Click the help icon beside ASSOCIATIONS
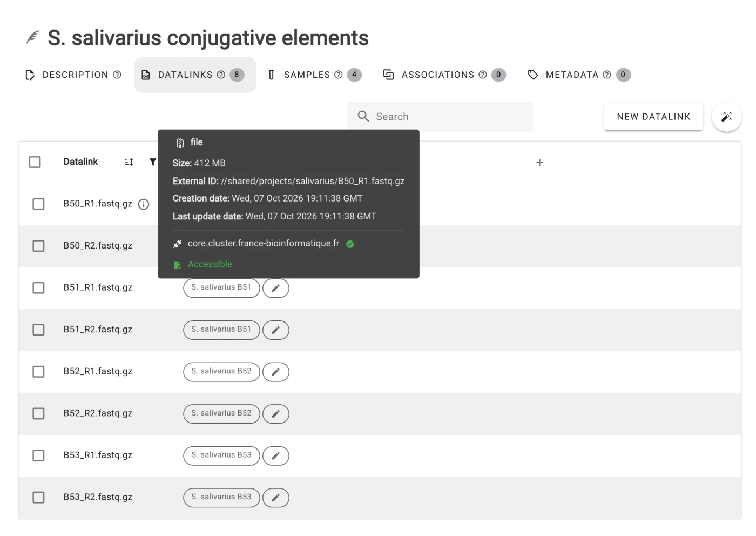 coord(483,75)
